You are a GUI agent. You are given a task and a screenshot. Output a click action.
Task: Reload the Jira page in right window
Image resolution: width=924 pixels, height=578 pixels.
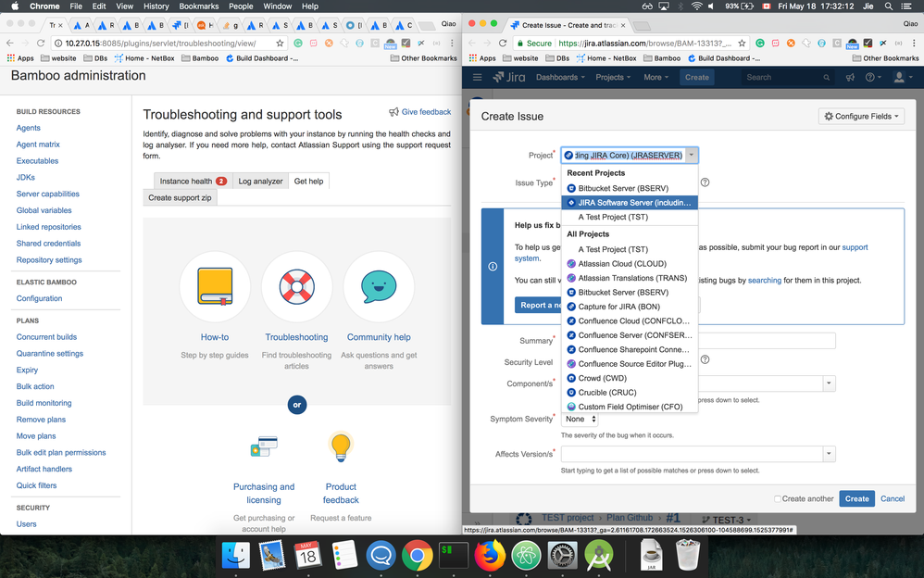(503, 43)
